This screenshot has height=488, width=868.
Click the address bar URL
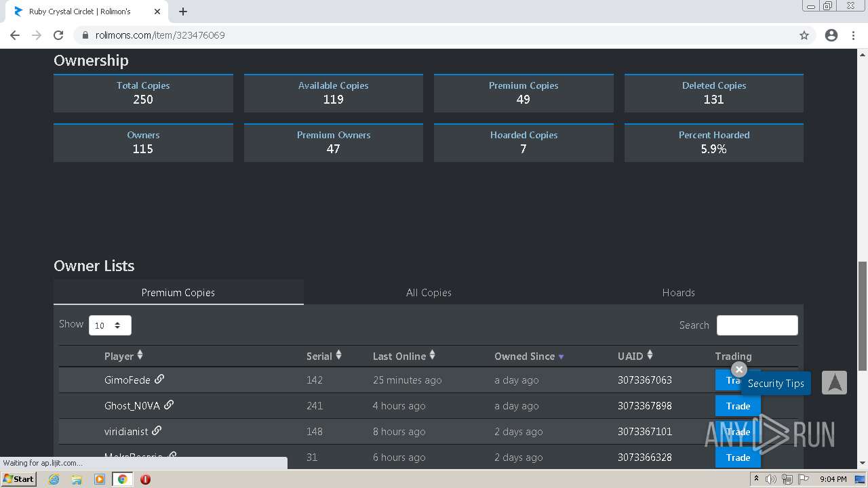160,35
